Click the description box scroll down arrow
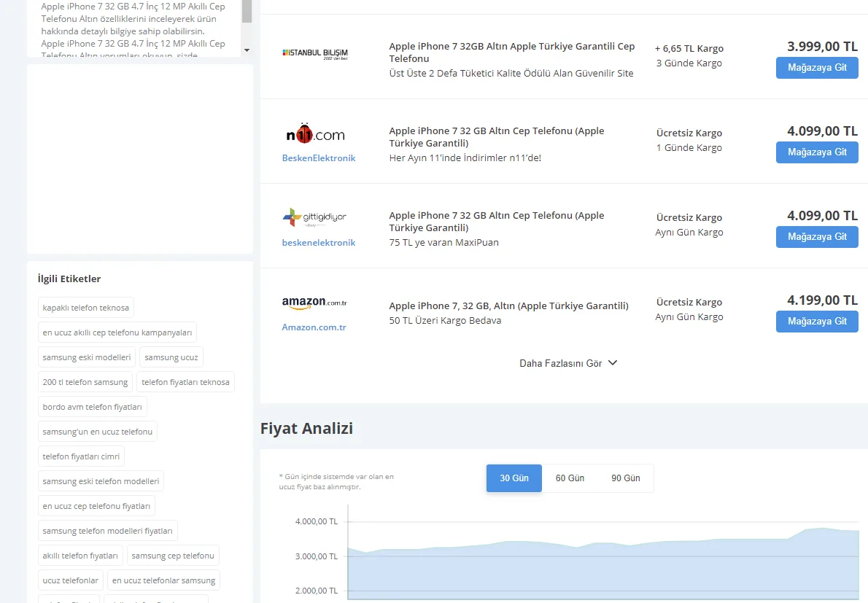Screen dimensions: 868x603 tap(247, 50)
